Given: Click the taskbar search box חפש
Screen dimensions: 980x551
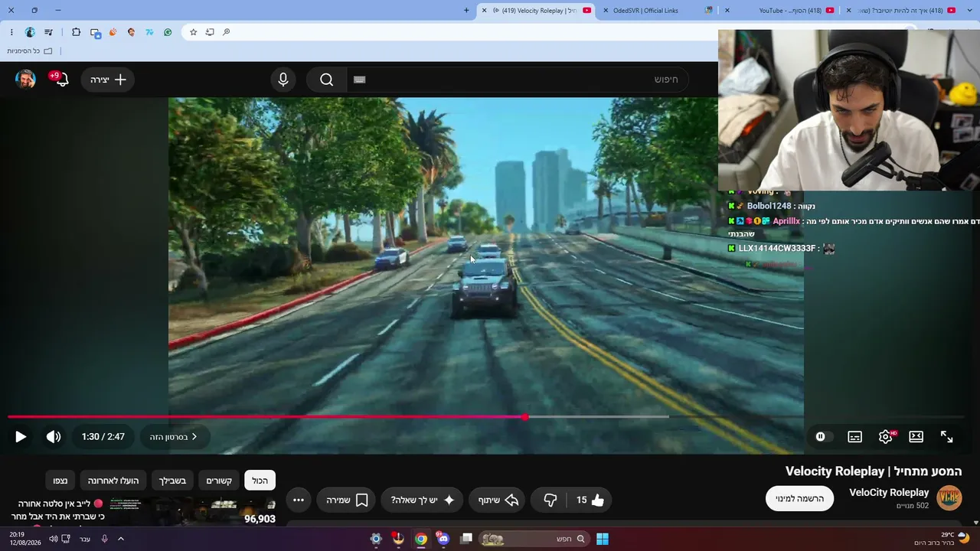Looking at the screenshot, I should coord(536,540).
